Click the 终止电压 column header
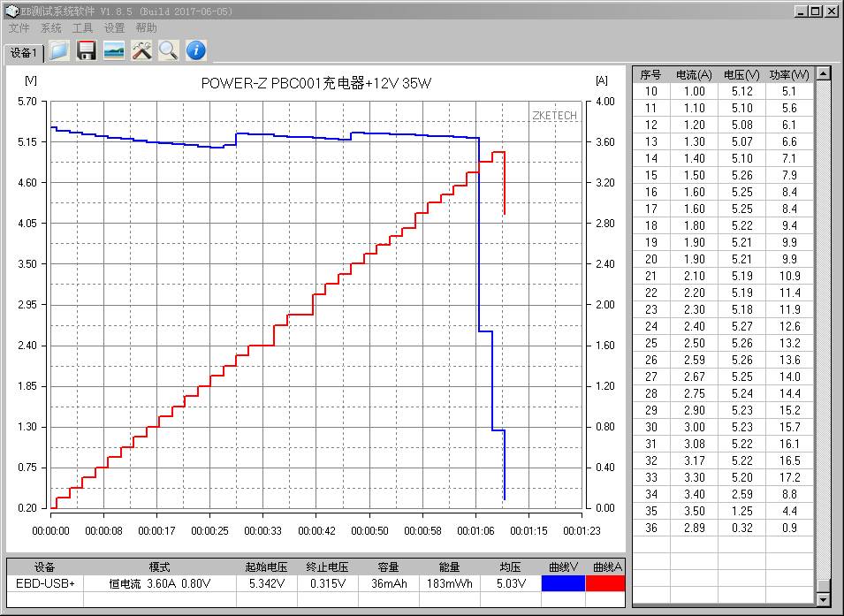This screenshot has width=844, height=616. click(x=327, y=567)
